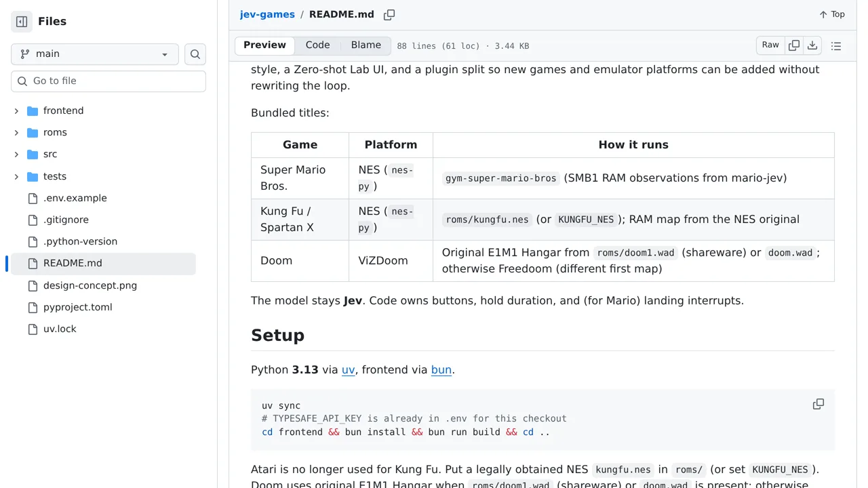Open roms in the file tree
This screenshot has height=488, width=868.
pos(55,132)
